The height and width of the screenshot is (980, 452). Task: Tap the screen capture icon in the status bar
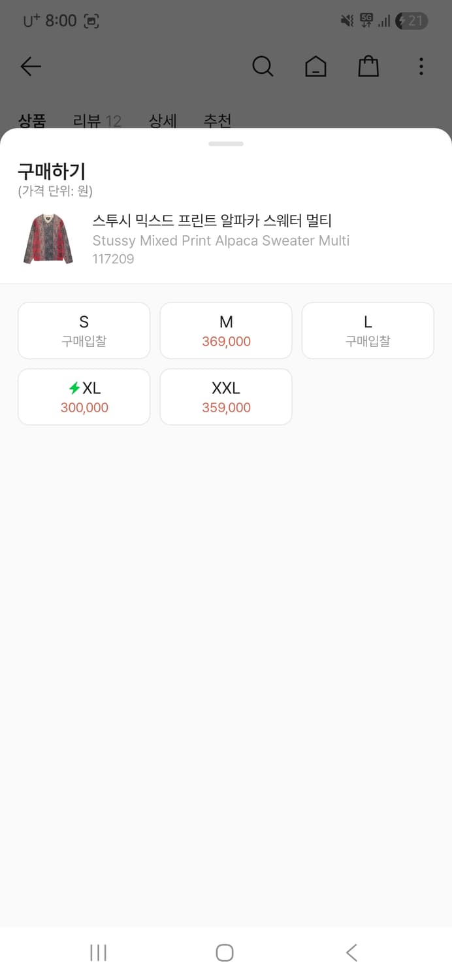91,20
